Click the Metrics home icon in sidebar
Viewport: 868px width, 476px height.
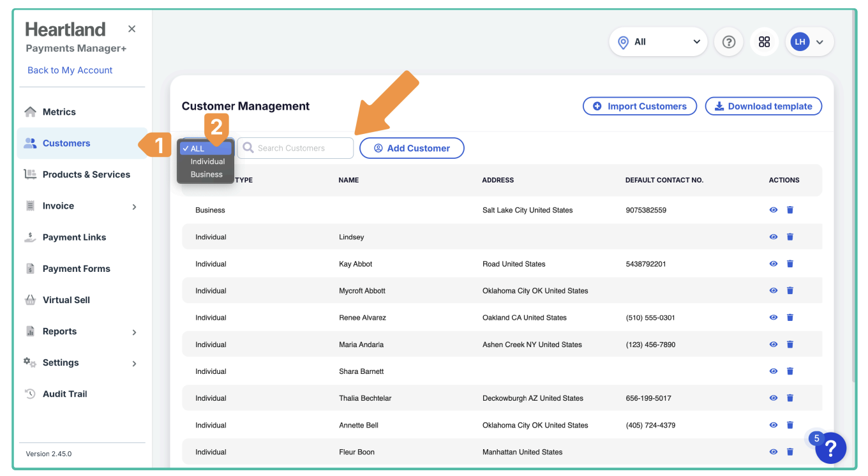(x=30, y=112)
